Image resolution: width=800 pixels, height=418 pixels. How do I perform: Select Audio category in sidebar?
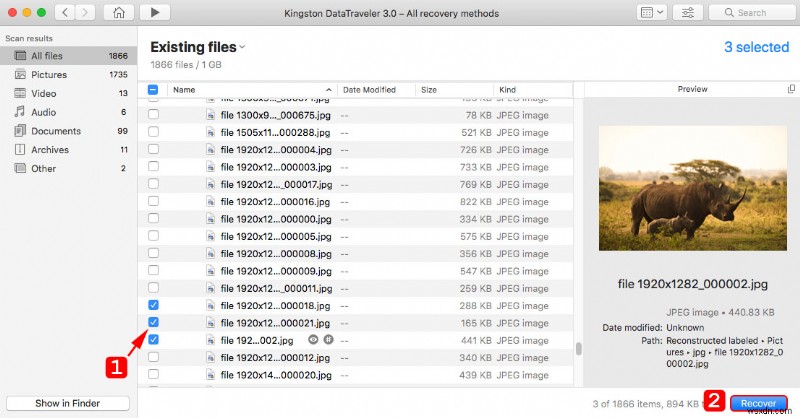coord(68,112)
